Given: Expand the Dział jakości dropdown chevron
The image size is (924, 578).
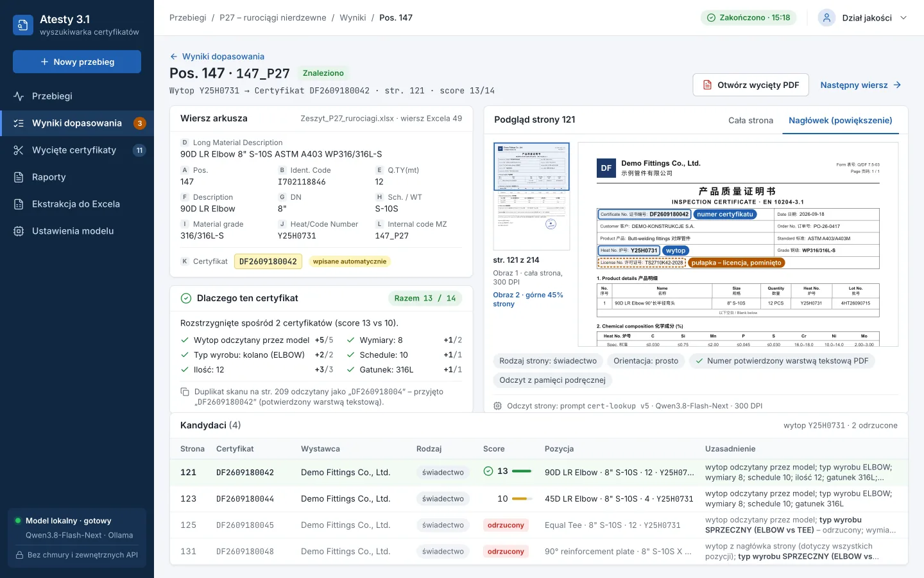Looking at the screenshot, I should pyautogui.click(x=903, y=18).
